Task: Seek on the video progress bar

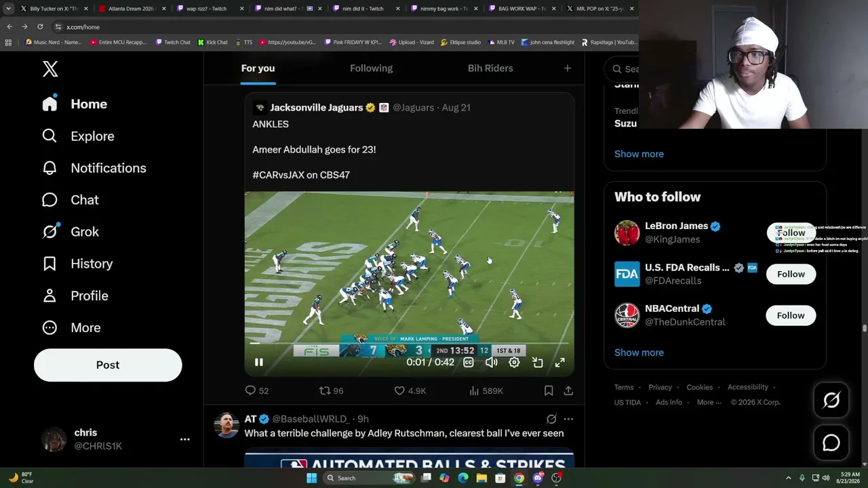Action: 409,344
